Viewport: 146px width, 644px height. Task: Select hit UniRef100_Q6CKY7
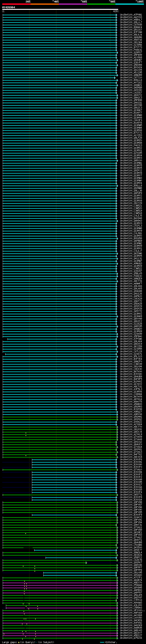pos(131,633)
